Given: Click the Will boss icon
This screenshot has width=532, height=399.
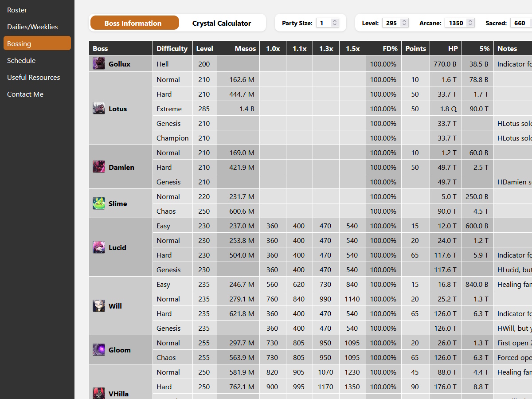Looking at the screenshot, I should [99, 306].
